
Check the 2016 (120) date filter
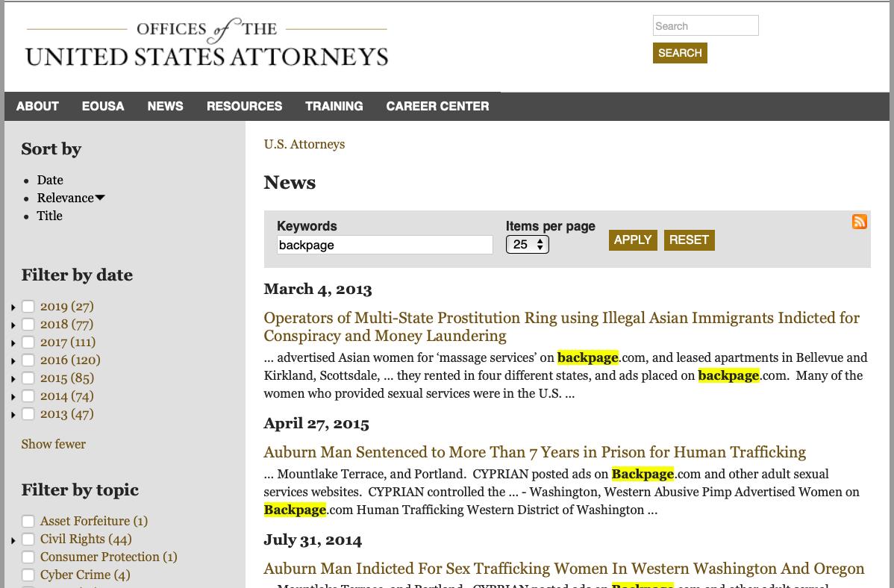(28, 360)
